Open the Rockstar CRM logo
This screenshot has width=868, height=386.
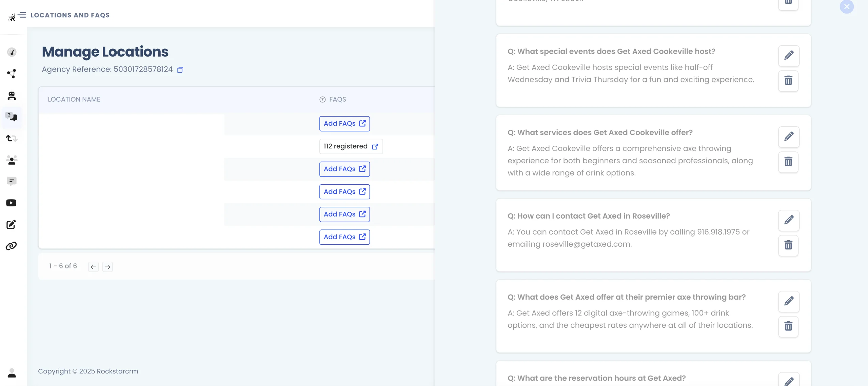pos(12,17)
